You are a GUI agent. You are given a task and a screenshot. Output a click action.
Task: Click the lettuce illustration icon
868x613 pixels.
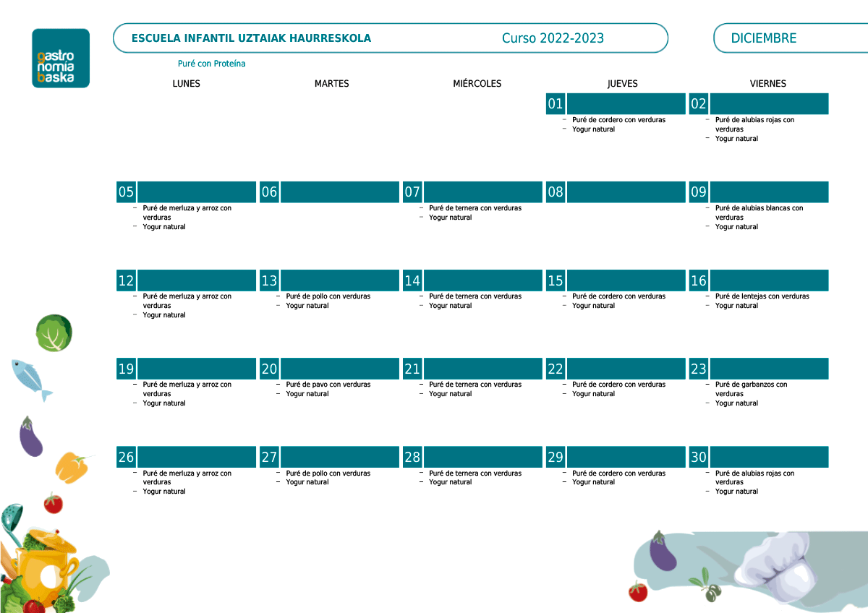tap(54, 333)
